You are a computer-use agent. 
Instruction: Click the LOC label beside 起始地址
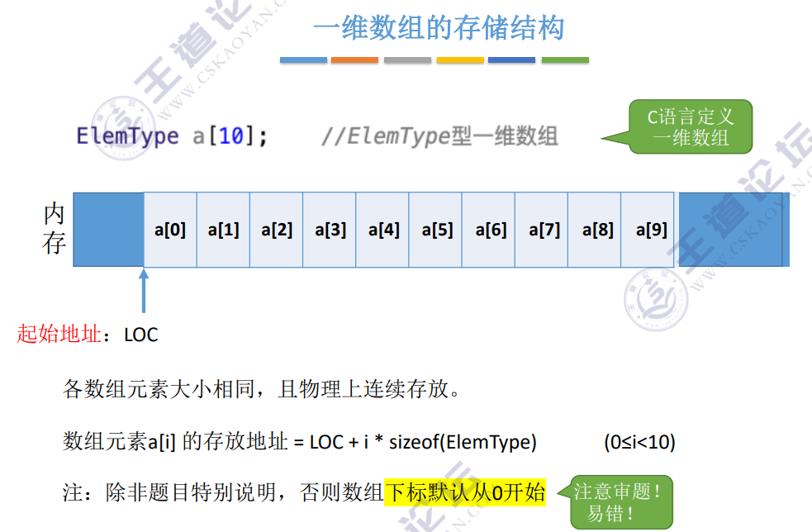[x=141, y=335]
